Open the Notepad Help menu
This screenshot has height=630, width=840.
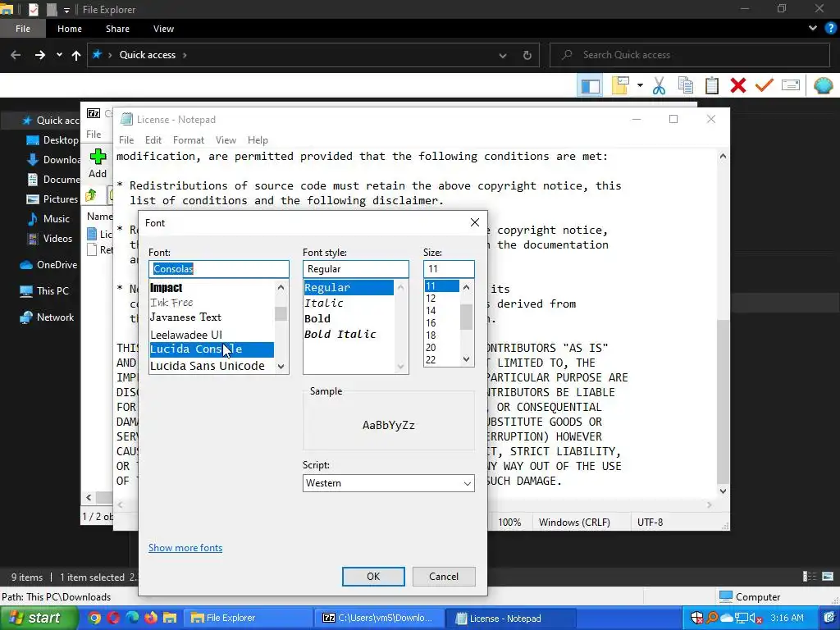pyautogui.click(x=258, y=139)
